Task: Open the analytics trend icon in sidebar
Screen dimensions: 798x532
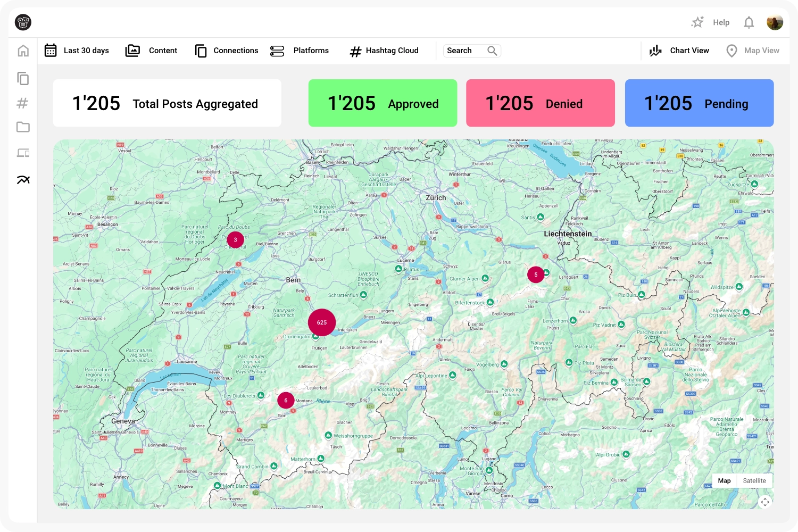Action: point(23,180)
